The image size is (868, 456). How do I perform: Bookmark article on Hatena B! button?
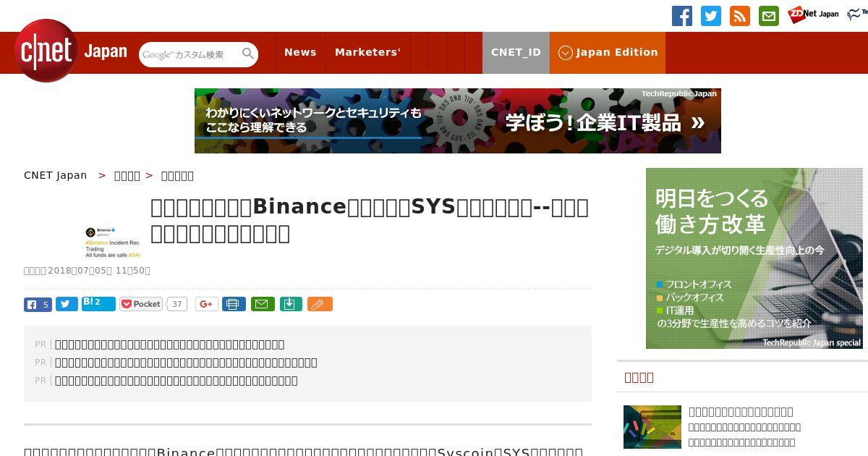[98, 304]
